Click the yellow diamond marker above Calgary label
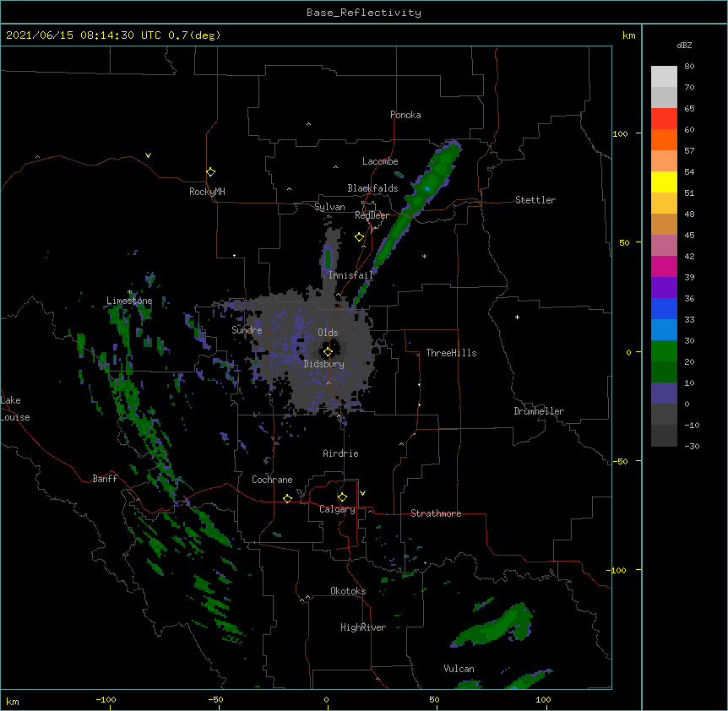The width and height of the screenshot is (728, 711). tap(342, 497)
